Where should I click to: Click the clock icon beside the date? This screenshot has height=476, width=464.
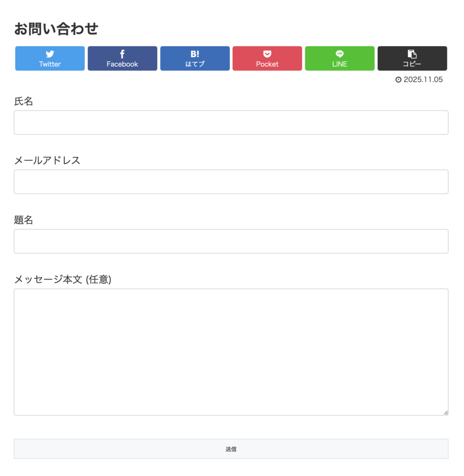pyautogui.click(x=398, y=79)
